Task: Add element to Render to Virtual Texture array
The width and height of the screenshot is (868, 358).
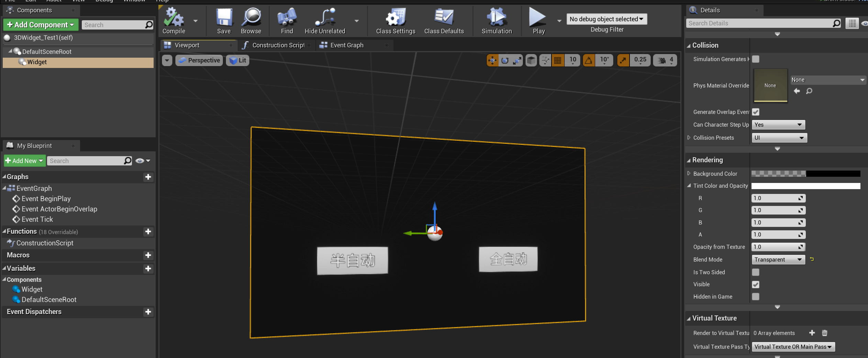Action: (812, 333)
